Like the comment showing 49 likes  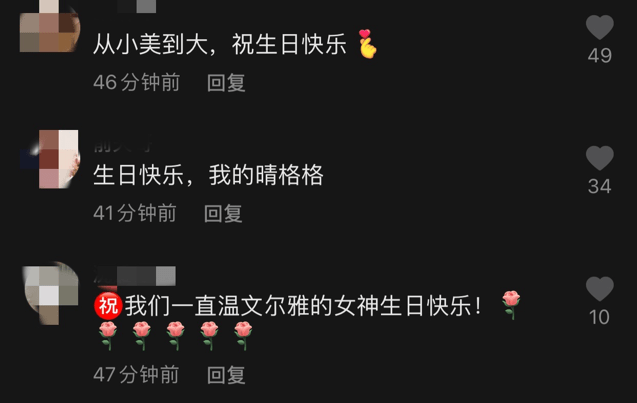click(600, 27)
